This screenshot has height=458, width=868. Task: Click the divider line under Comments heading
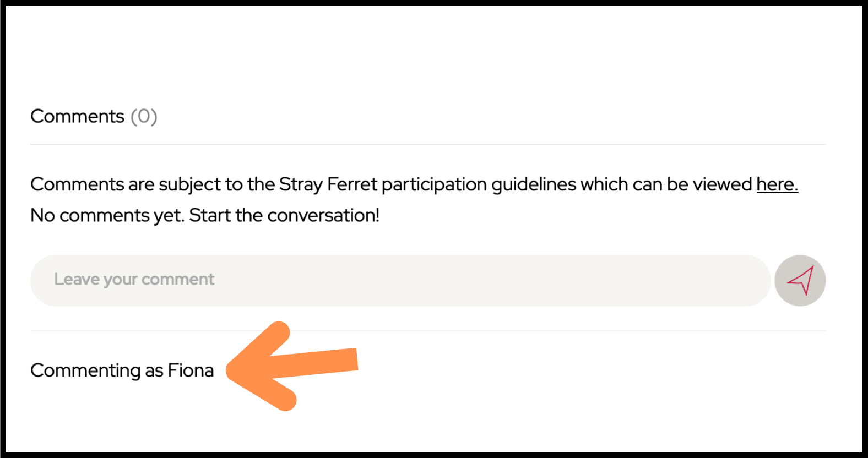tap(428, 145)
